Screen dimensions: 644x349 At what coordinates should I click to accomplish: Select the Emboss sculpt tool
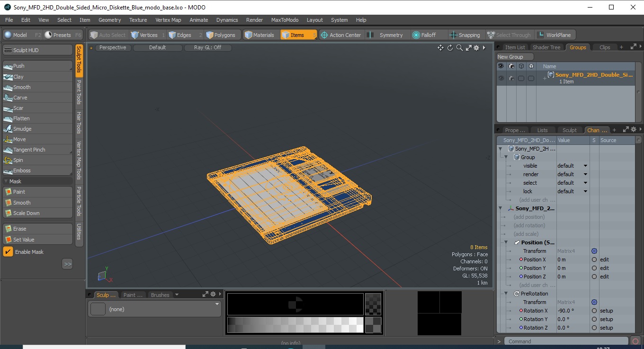(x=38, y=170)
